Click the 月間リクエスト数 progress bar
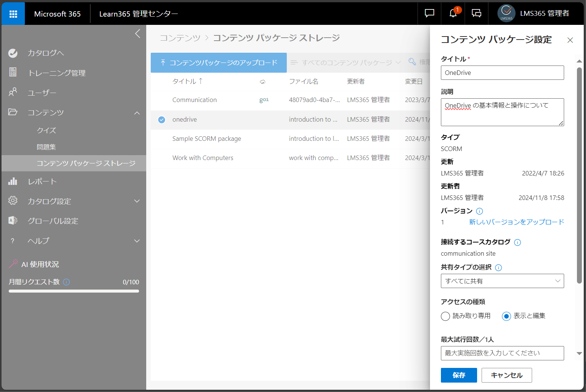 coord(74,291)
